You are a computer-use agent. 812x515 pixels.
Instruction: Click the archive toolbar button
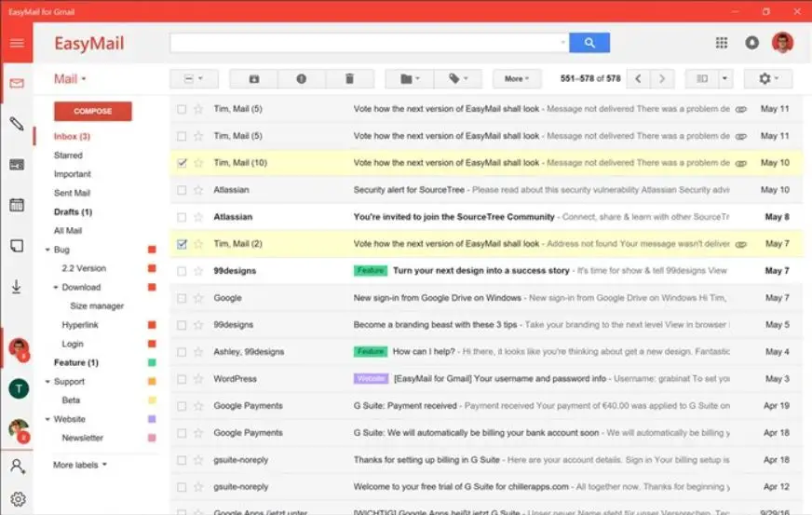(253, 79)
